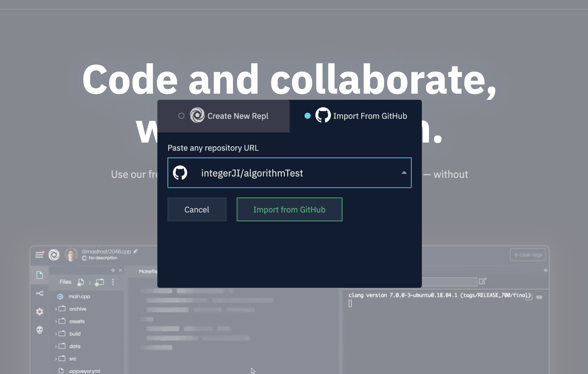Viewport: 588px width, 374px height.
Task: Select the src folder name
Action: click(x=73, y=359)
